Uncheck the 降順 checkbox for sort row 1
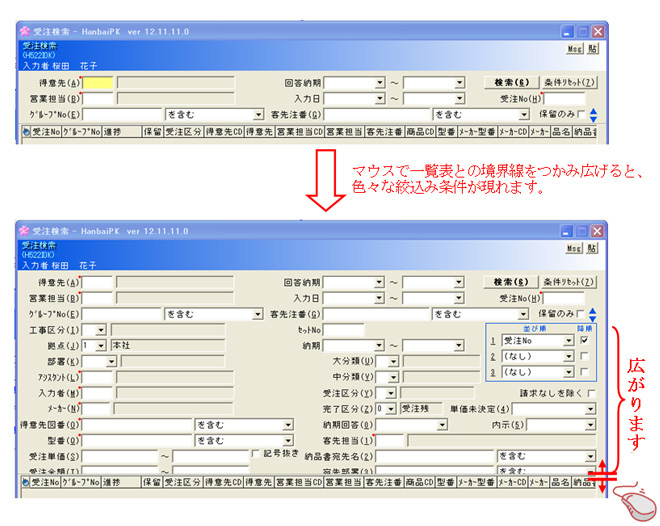660x526 pixels. [x=583, y=341]
